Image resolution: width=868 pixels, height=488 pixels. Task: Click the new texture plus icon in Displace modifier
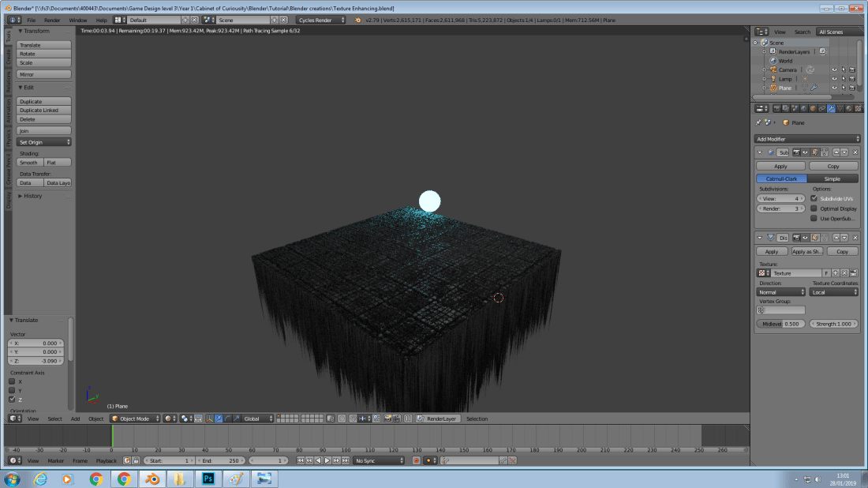point(836,272)
